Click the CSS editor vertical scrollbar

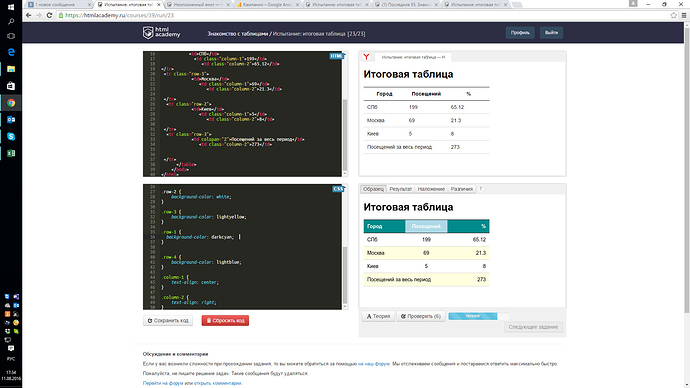(345, 275)
